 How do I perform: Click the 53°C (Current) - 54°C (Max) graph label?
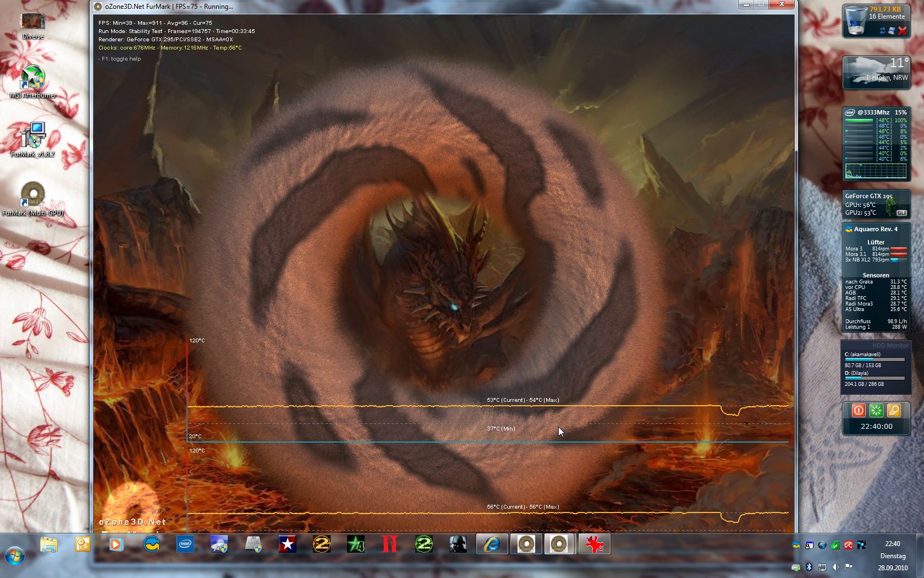[x=522, y=400]
